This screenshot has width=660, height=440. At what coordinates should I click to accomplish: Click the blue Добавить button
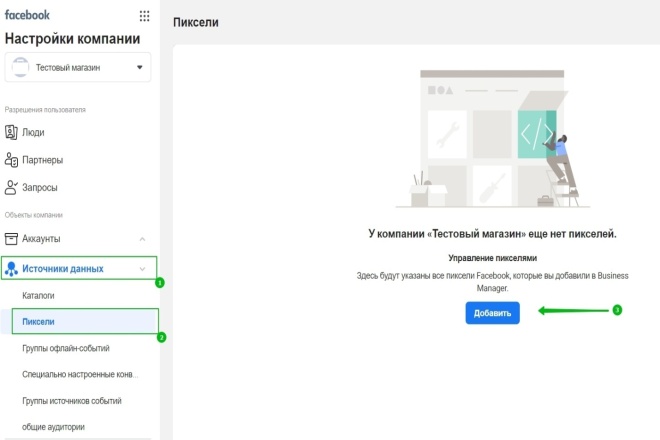coord(492,313)
